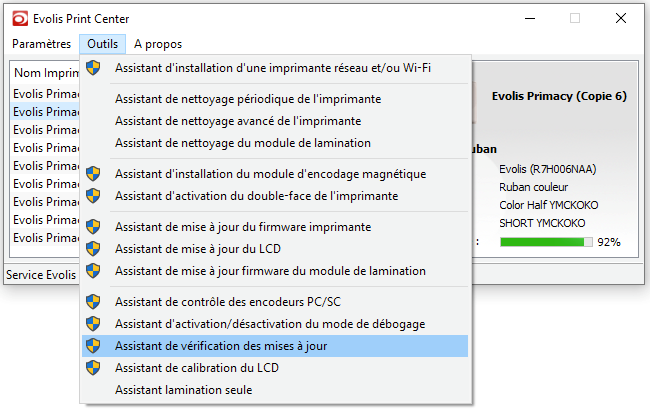Open the A propos menu

158,44
